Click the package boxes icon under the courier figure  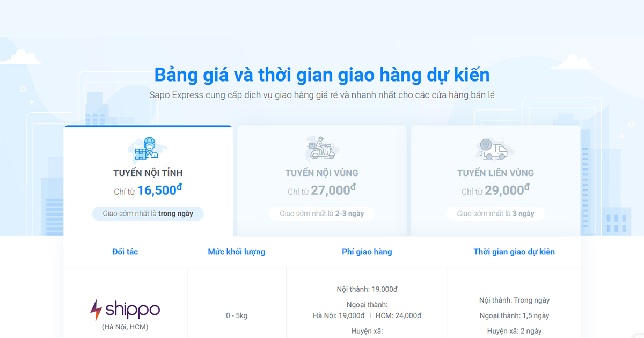[x=141, y=154]
